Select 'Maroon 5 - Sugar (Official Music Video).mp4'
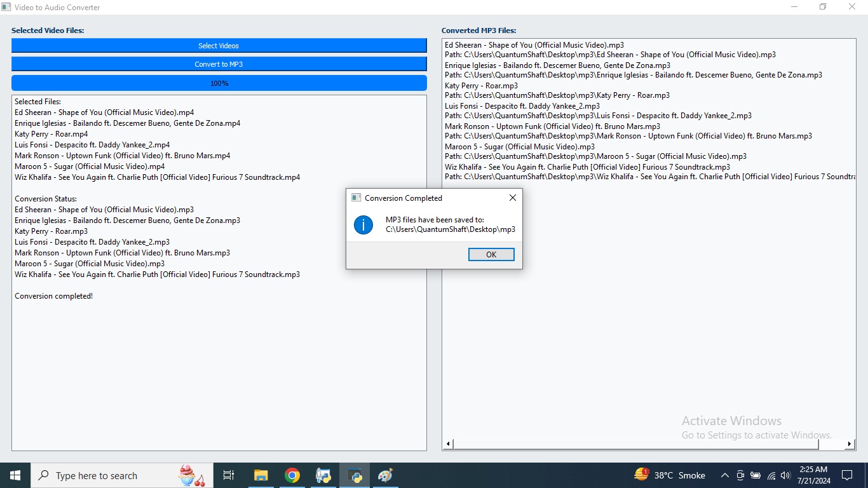Image resolution: width=868 pixels, height=488 pixels. pos(90,166)
